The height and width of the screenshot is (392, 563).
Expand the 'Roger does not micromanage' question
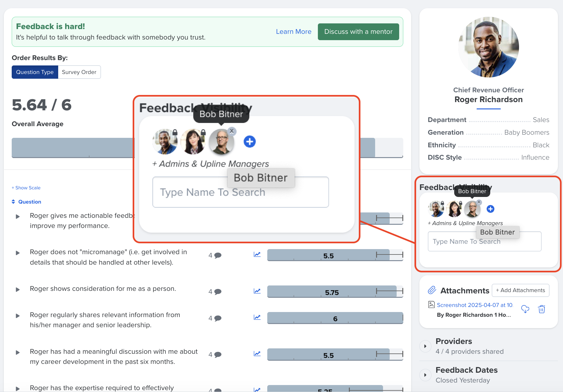18,253
